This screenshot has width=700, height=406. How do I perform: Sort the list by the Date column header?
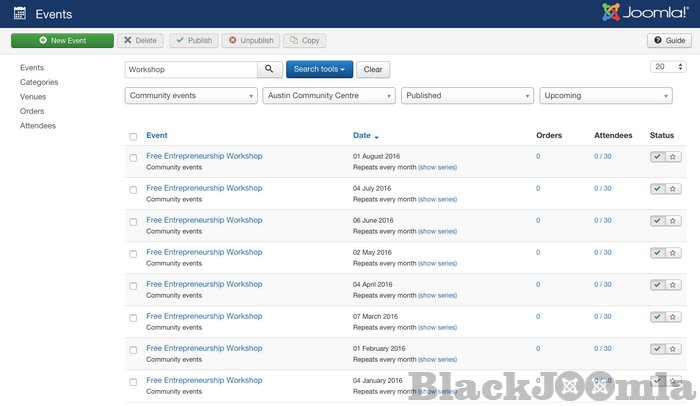[x=362, y=135]
